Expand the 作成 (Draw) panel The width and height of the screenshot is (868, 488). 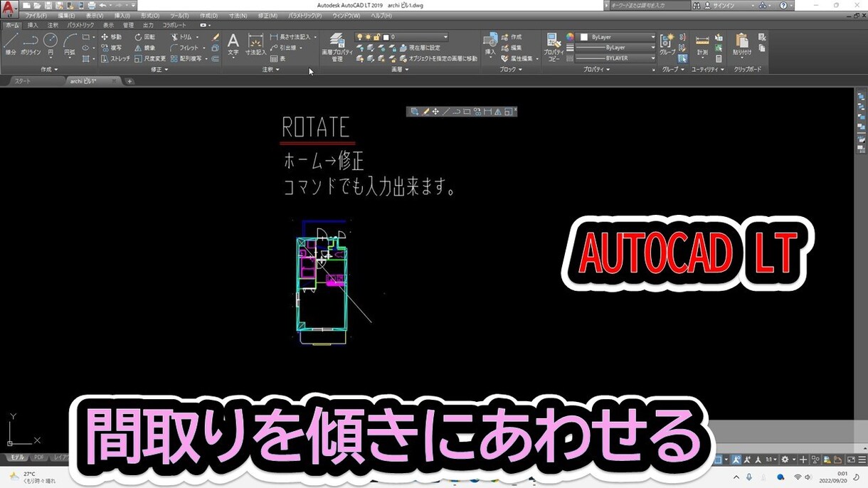click(50, 70)
